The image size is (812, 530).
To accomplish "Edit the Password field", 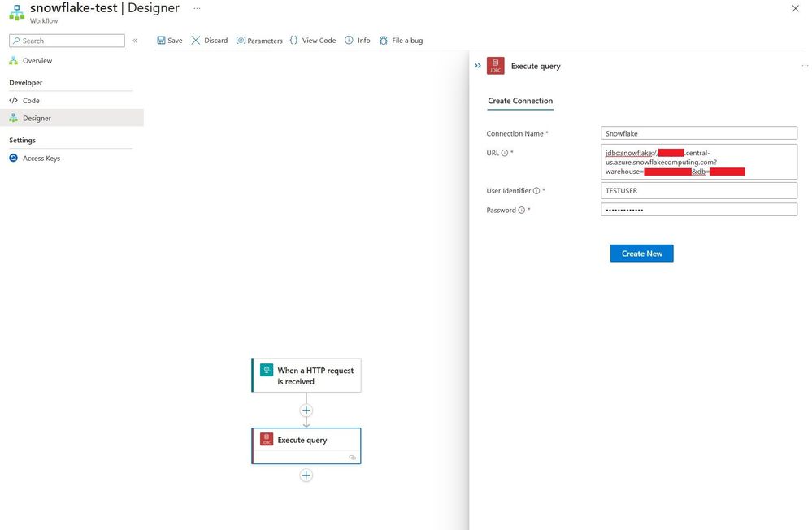I will (x=699, y=209).
